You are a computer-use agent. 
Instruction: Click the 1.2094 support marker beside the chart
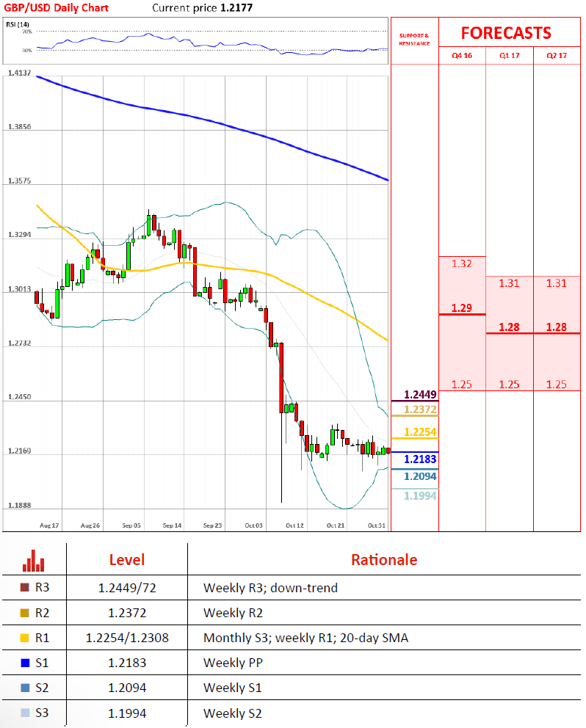420,476
